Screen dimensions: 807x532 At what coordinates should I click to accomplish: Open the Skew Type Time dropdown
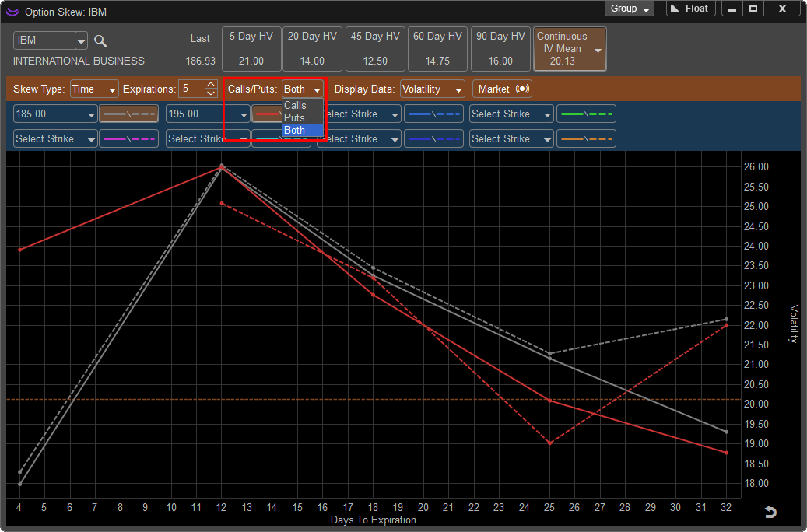coord(94,89)
